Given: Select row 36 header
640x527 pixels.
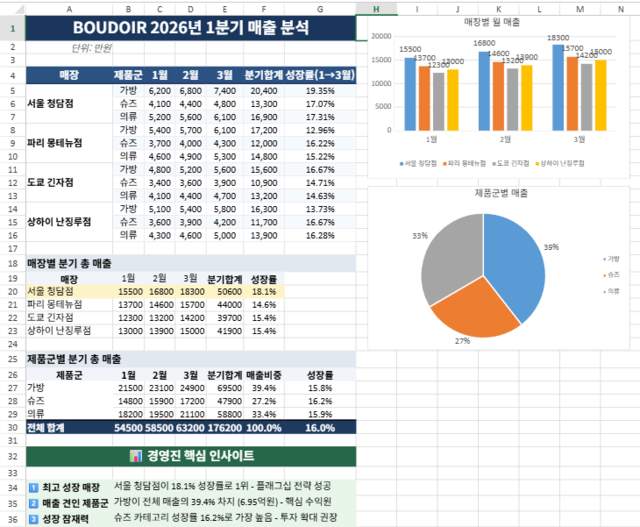Looking at the screenshot, I should pyautogui.click(x=13, y=519).
